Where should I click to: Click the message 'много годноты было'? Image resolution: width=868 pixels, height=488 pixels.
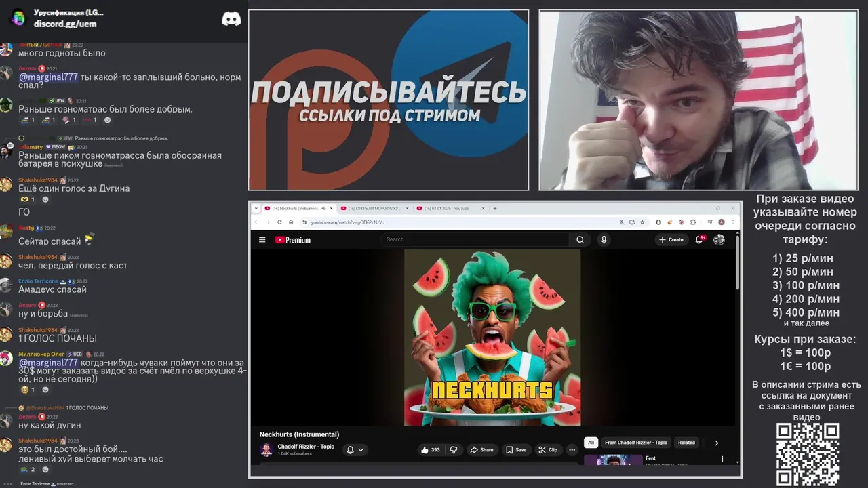(62, 53)
